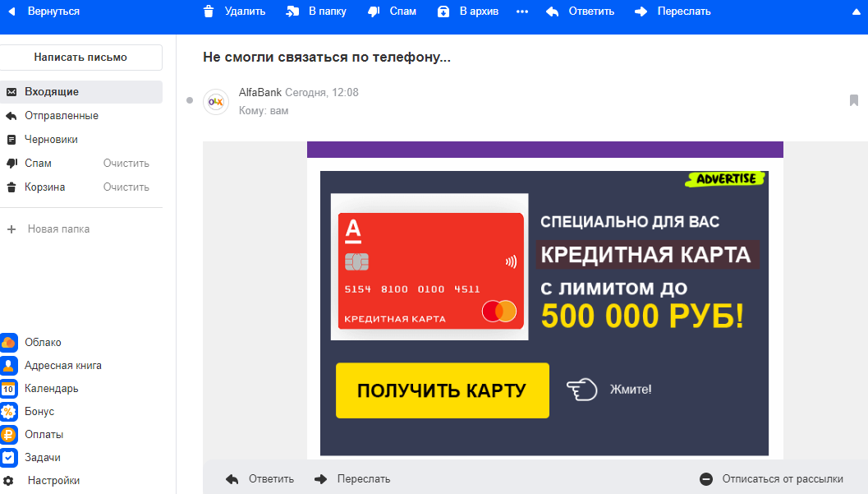This screenshot has width=868, height=494.
Task: Click the envelope icon of Входящие
Action: pyautogui.click(x=11, y=92)
